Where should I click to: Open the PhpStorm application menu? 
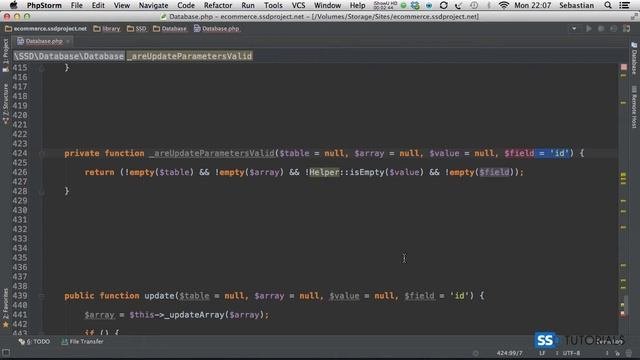click(44, 5)
